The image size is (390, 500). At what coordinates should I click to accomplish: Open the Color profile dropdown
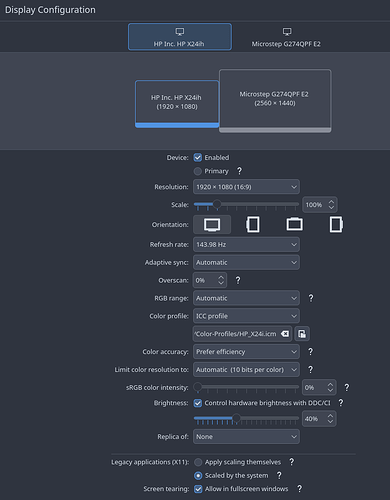246,316
